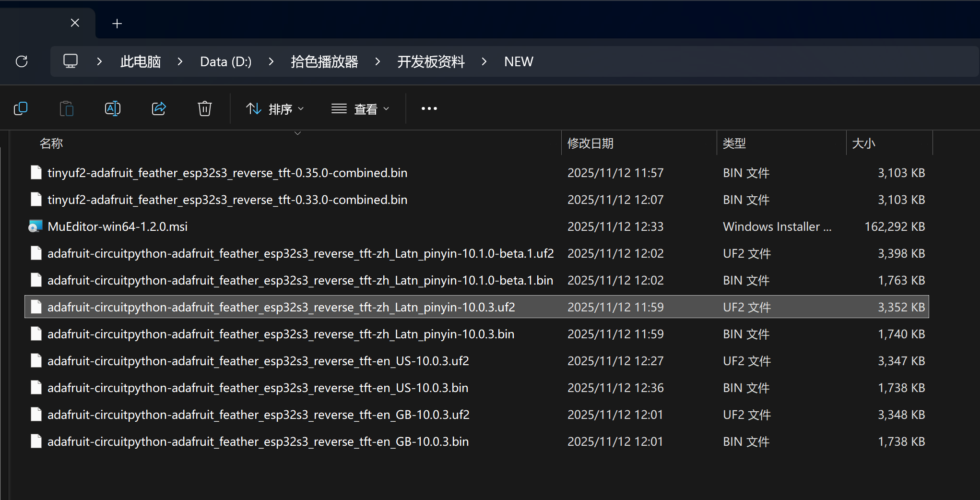Select the MuEditor-win64-1.2.0.msi file
The height and width of the screenshot is (500, 980).
click(118, 226)
